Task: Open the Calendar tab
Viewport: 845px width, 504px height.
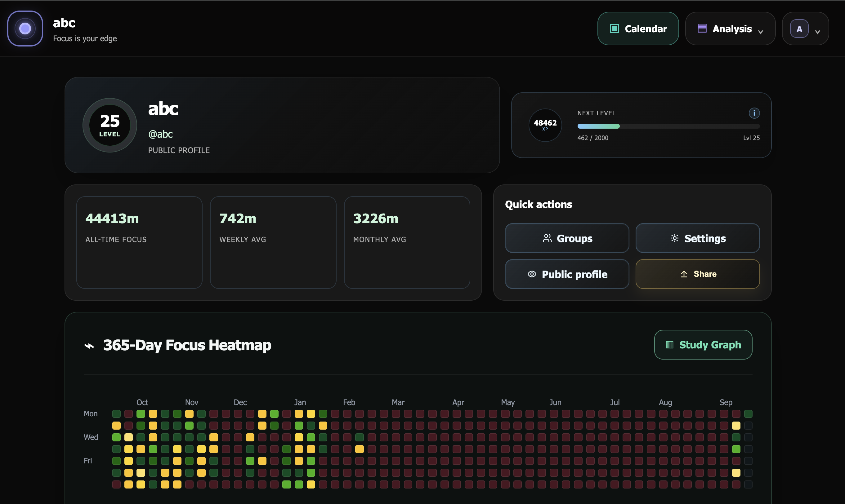Action: (638, 29)
